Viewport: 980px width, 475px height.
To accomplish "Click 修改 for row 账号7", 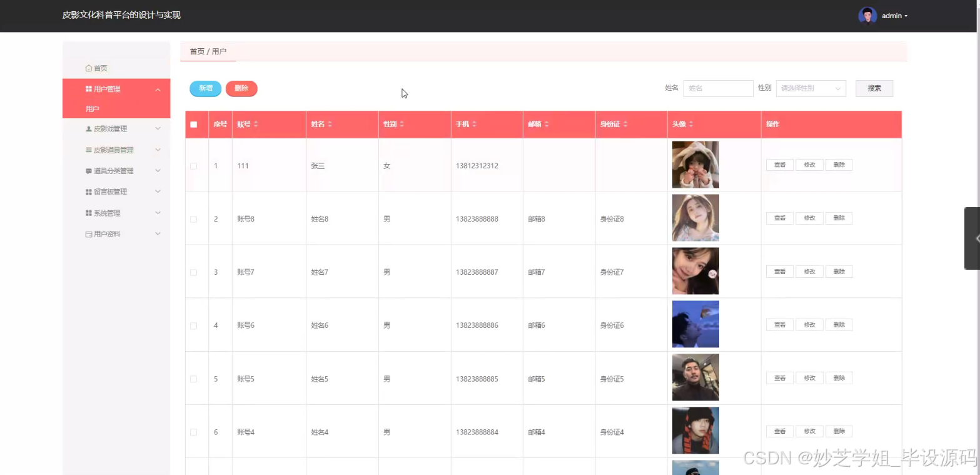I will [x=809, y=272].
